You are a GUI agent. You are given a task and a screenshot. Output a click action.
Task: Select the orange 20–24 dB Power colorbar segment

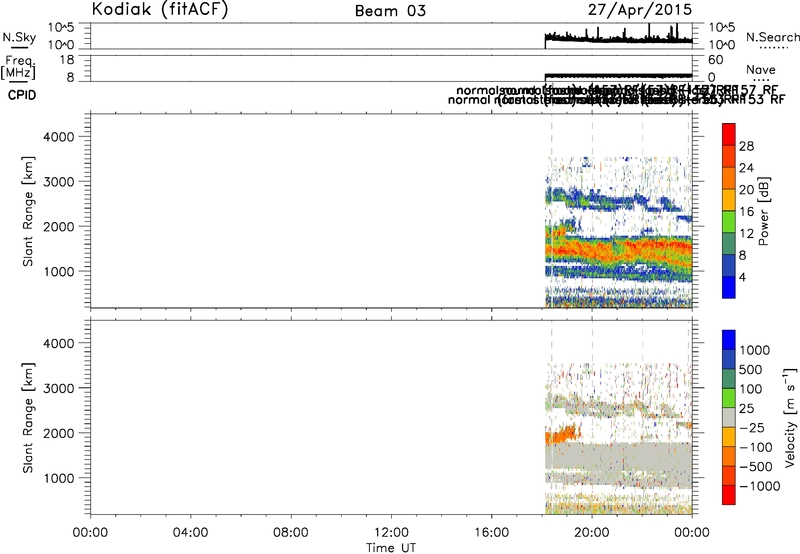[x=729, y=179]
